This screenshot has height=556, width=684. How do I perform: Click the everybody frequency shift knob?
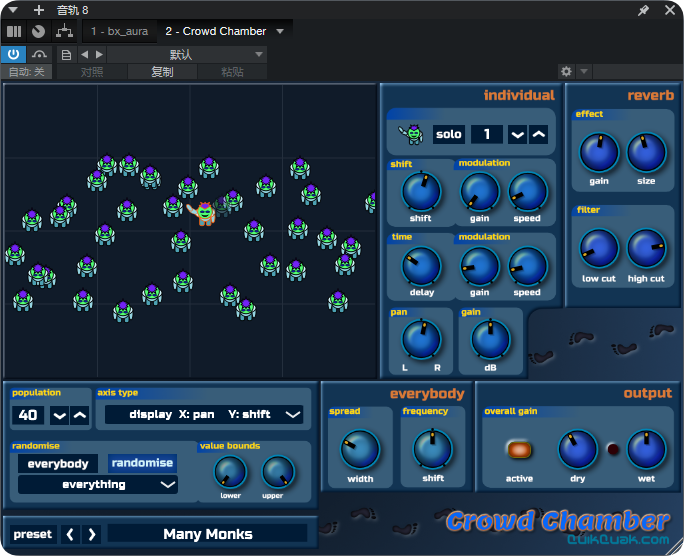[433, 449]
